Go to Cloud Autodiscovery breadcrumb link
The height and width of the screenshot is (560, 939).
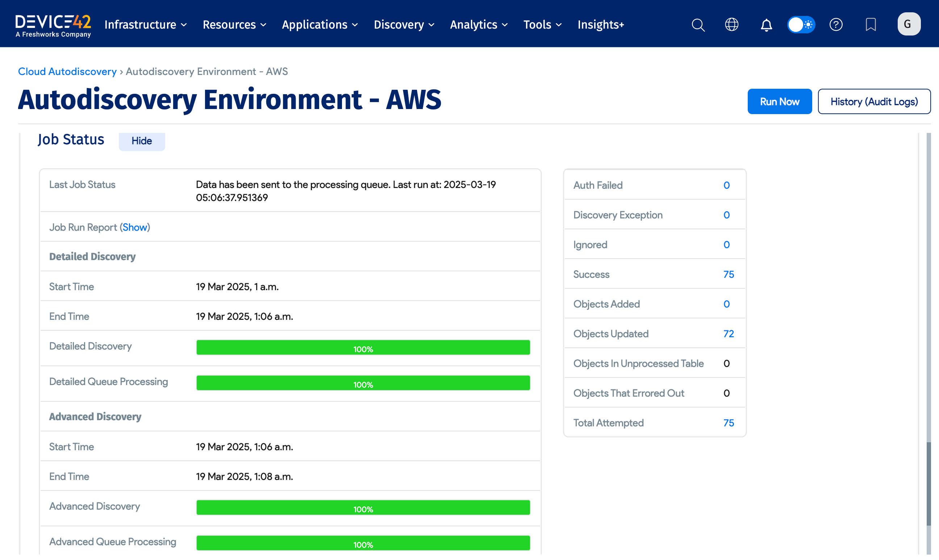(67, 71)
